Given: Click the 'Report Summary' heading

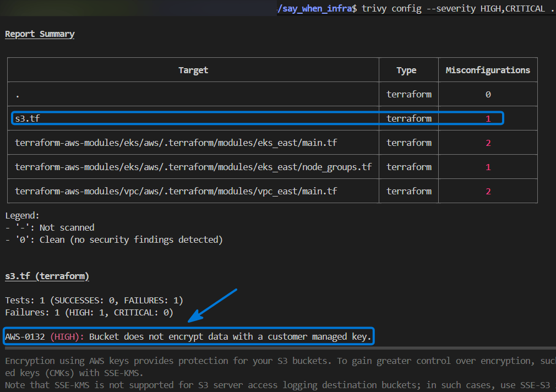Looking at the screenshot, I should 40,34.
